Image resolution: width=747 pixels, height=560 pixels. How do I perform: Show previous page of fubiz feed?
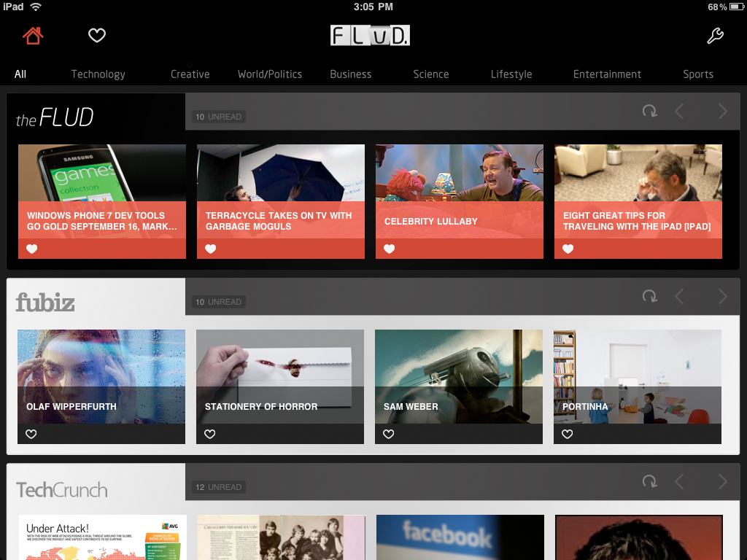[679, 296]
